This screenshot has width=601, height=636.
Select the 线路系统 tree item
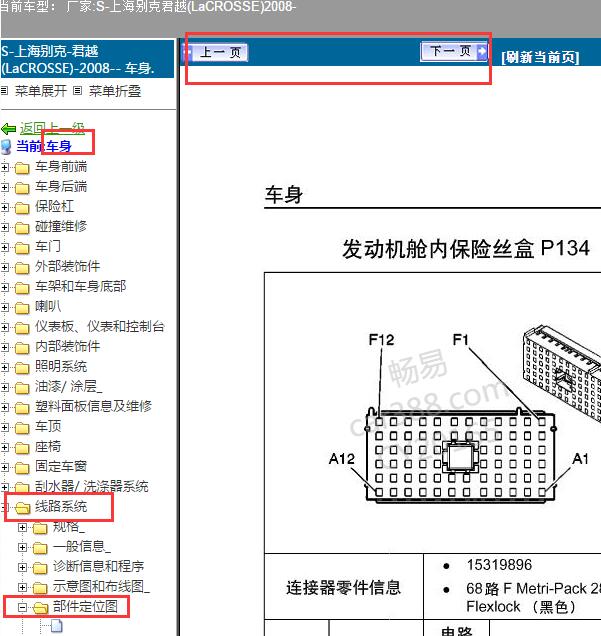pos(61,506)
